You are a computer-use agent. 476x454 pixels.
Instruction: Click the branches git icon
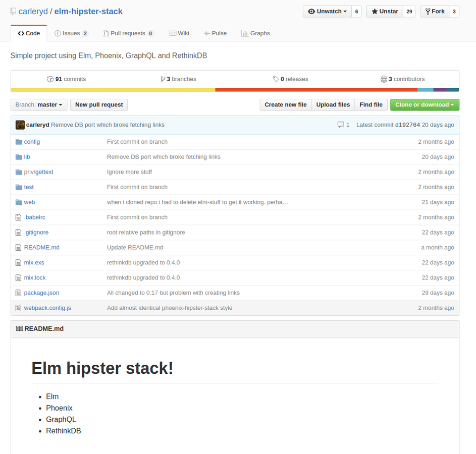(x=163, y=79)
